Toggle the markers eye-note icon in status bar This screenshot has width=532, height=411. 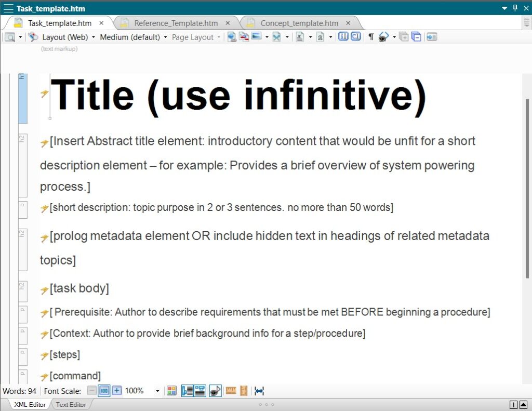click(x=216, y=391)
